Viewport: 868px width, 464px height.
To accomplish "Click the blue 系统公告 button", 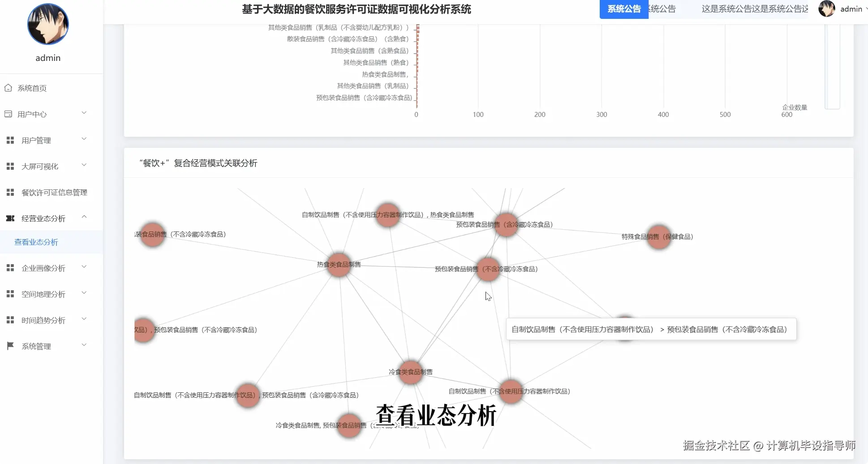I will coord(624,9).
